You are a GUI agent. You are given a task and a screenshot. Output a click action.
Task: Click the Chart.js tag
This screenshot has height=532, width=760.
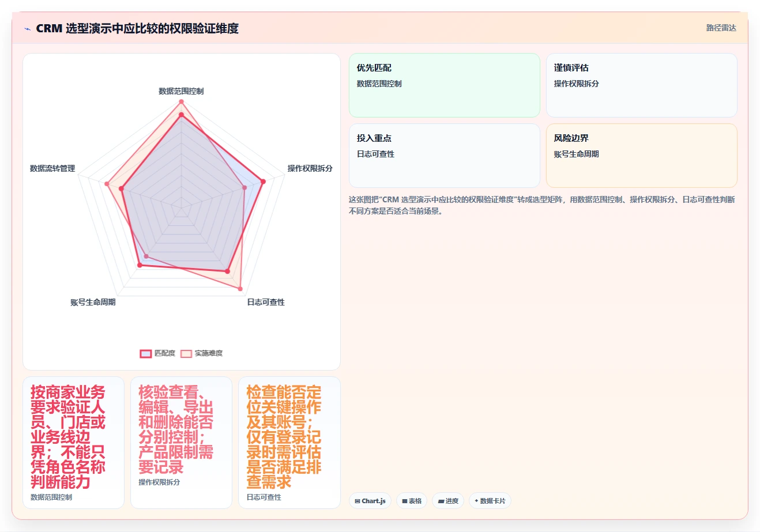[x=370, y=501]
